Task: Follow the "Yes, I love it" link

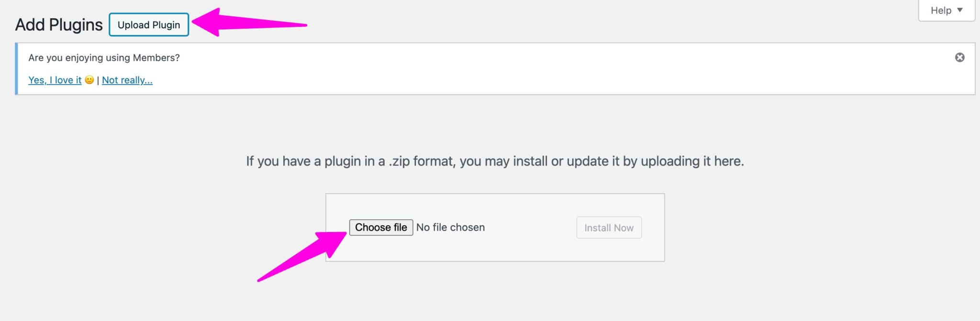Action: pyautogui.click(x=55, y=80)
